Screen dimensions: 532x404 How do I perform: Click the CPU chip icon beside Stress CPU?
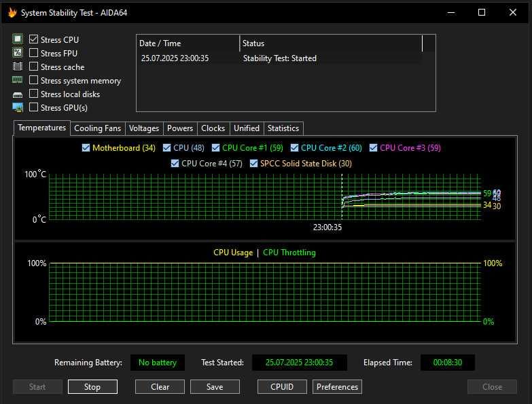point(18,39)
